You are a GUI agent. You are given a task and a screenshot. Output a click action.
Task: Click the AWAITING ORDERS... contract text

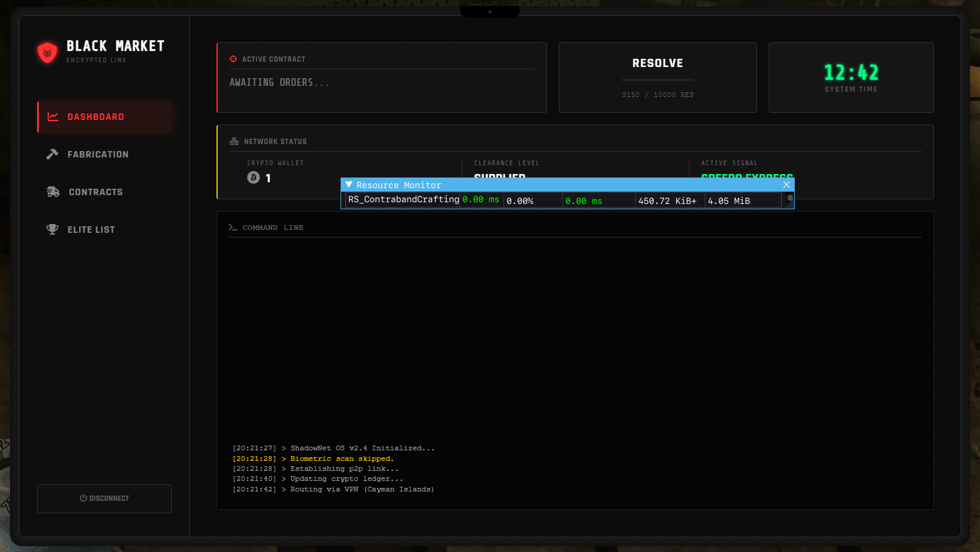pyautogui.click(x=279, y=83)
